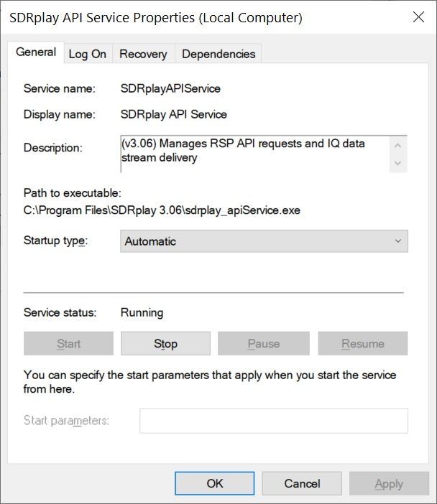The height and width of the screenshot is (504, 437).
Task: Click the Apply button
Action: click(x=389, y=483)
